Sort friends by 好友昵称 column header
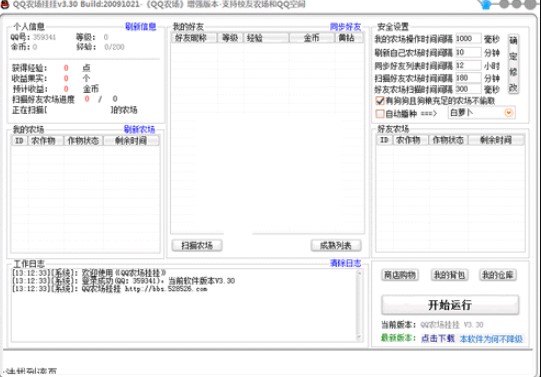The image size is (541, 377). tap(194, 38)
